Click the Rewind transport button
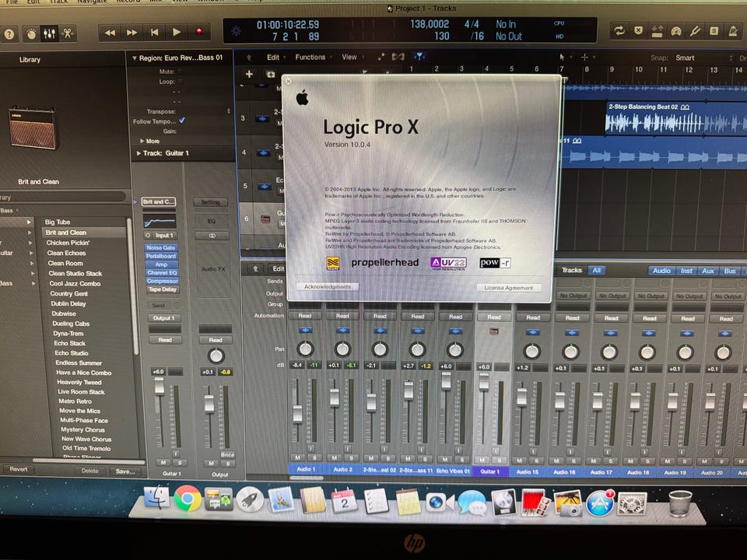Viewport: 747px width, 560px height. (x=110, y=33)
